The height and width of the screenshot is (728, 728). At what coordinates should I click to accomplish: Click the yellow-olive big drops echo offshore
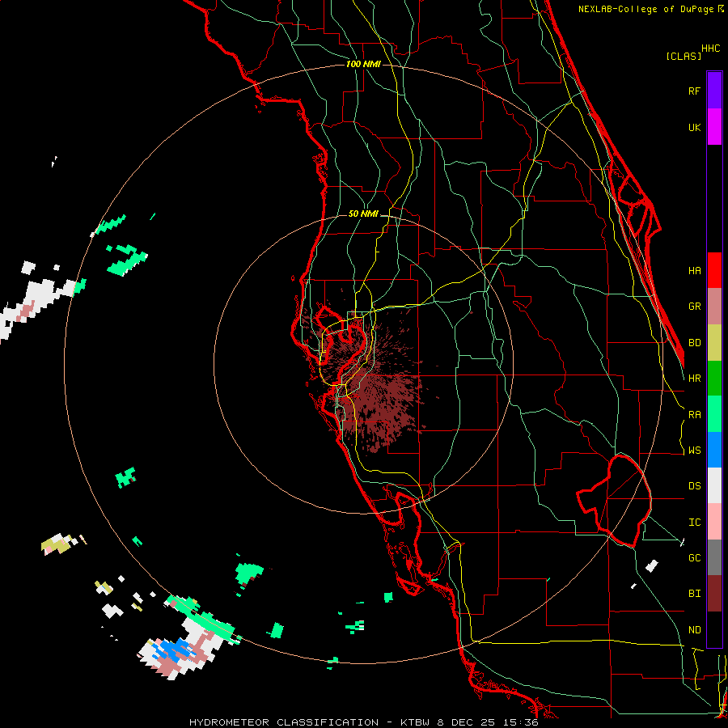(x=57, y=545)
